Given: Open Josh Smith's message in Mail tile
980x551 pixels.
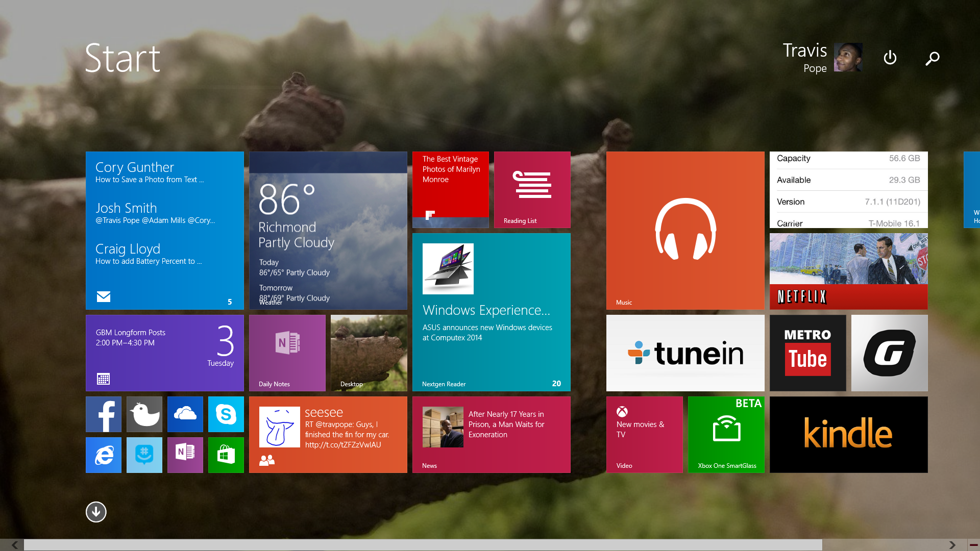Looking at the screenshot, I should pyautogui.click(x=155, y=213).
